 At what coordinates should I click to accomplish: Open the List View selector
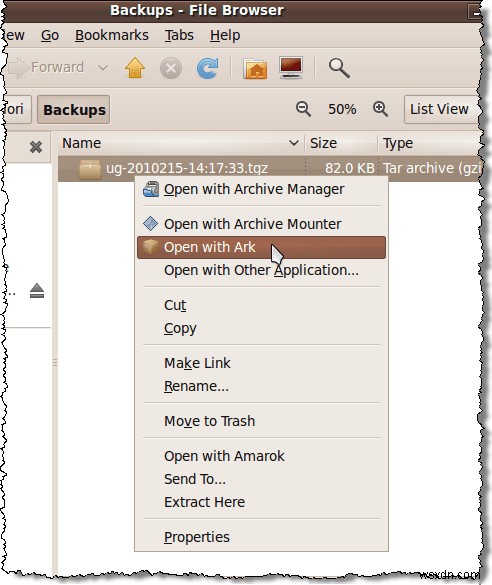tap(441, 109)
